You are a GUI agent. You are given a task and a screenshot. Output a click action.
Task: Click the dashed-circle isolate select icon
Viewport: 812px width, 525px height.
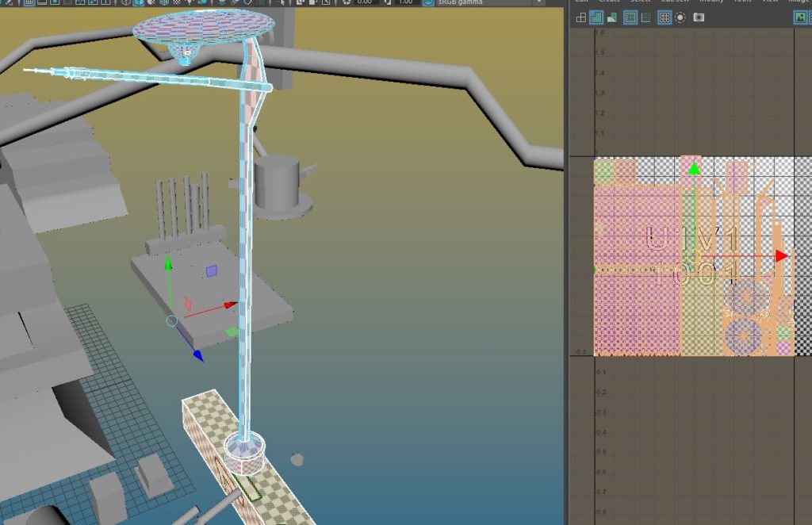point(680,17)
